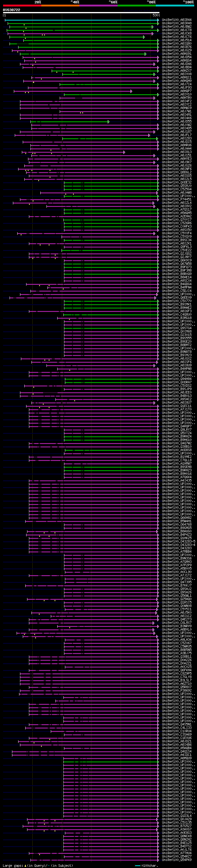Click hit label UniRef100_A8JCK8
Screen dimensions: 197x868
click(x=177, y=33)
